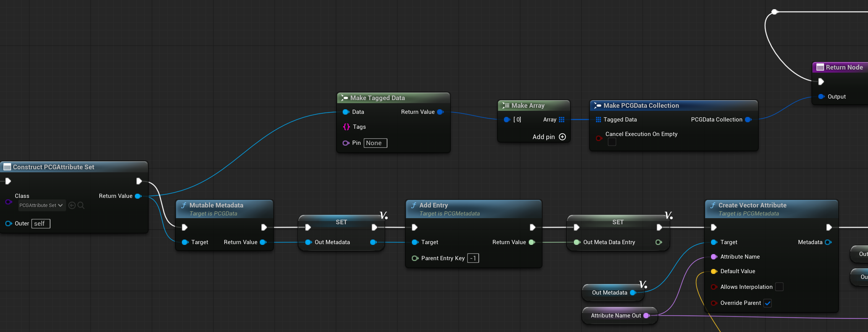Image resolution: width=868 pixels, height=332 pixels.
Task: Click the Array output grid pin
Action: click(x=562, y=120)
